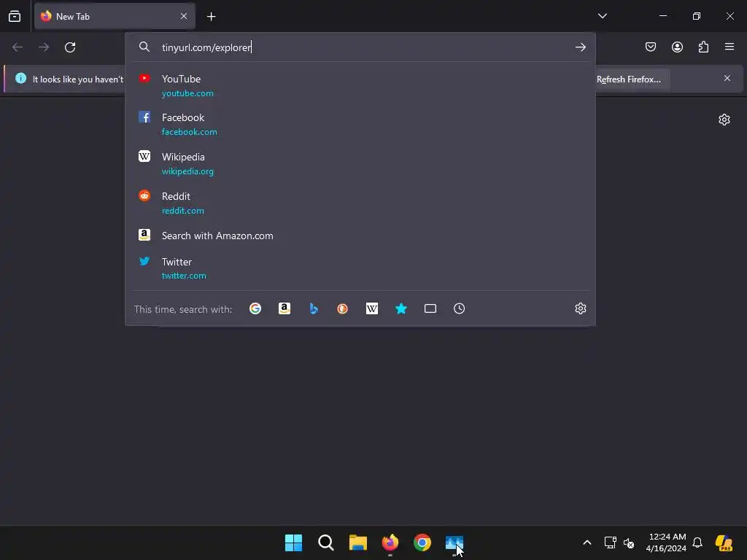Click the info icon in notification bar
Viewport: 747px width, 560px height.
coord(21,78)
